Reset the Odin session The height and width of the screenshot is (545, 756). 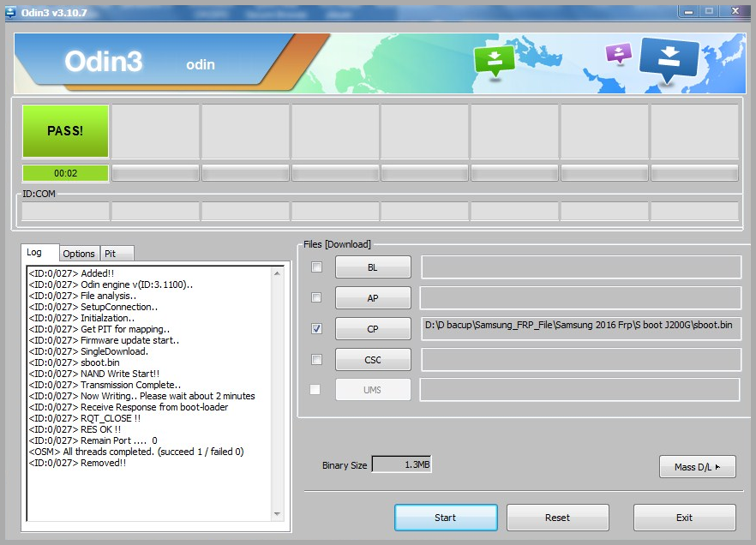558,518
